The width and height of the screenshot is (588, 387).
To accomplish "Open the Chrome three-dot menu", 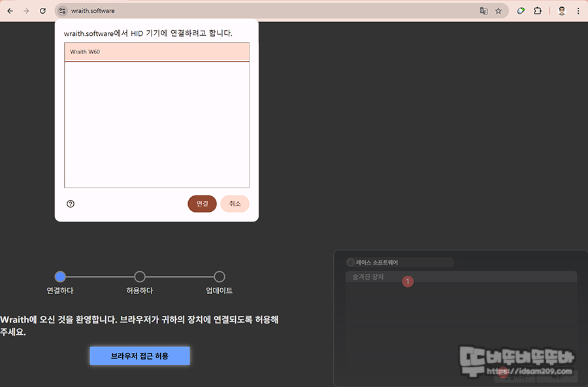I will 578,11.
